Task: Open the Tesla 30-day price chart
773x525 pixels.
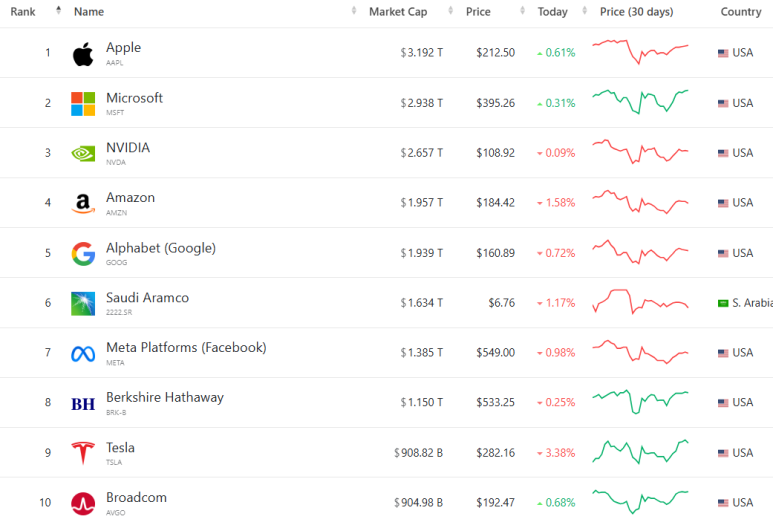Action: click(640, 452)
